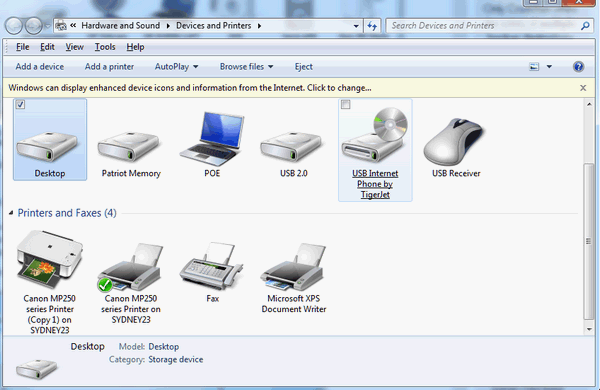Select the Fax device icon
The width and height of the screenshot is (600, 390).
[x=212, y=266]
